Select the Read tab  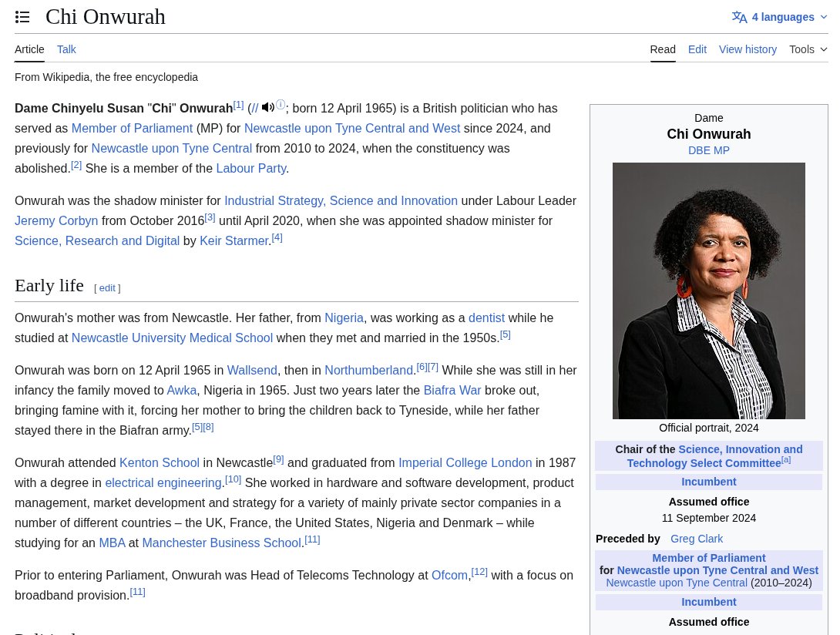click(663, 49)
